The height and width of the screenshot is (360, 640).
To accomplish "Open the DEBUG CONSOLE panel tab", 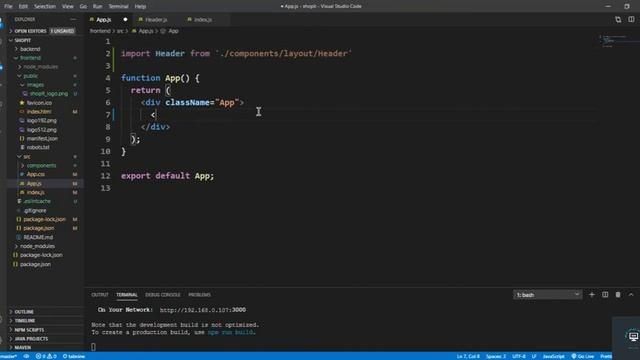I will 162,295.
